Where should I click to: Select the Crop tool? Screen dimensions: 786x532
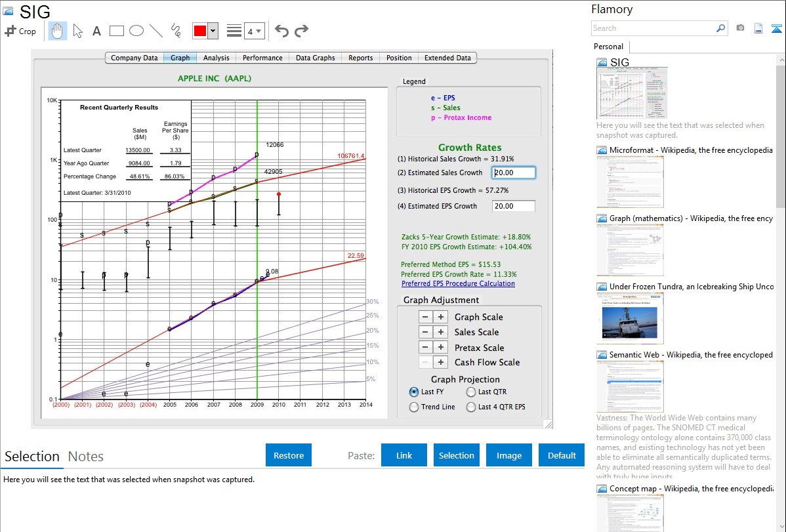[20, 31]
